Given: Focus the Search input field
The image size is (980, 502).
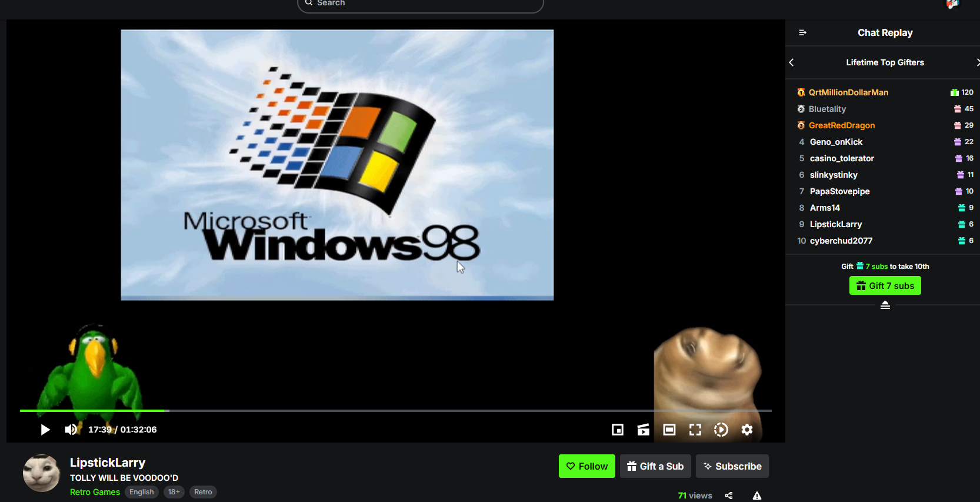Looking at the screenshot, I should tap(421, 4).
